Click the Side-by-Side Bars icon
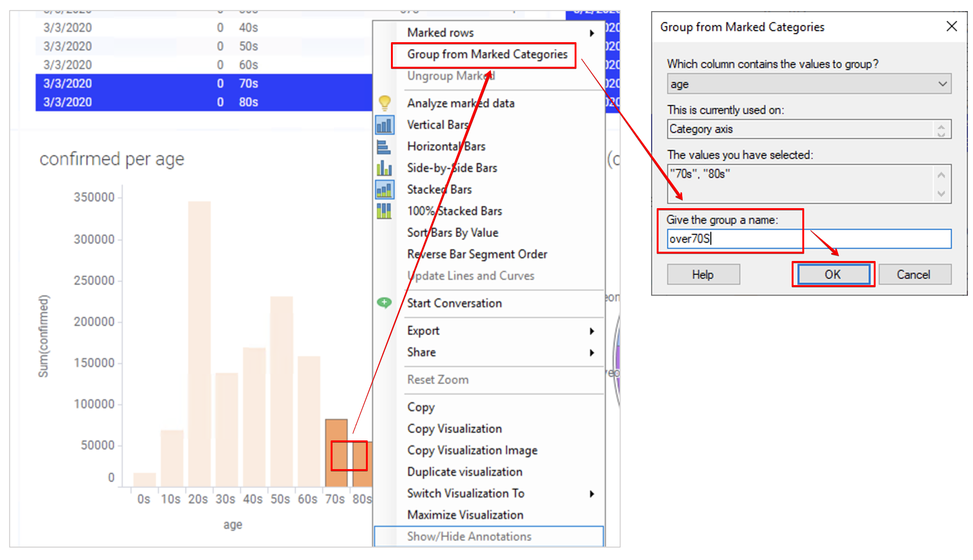The image size is (973, 560). (384, 168)
